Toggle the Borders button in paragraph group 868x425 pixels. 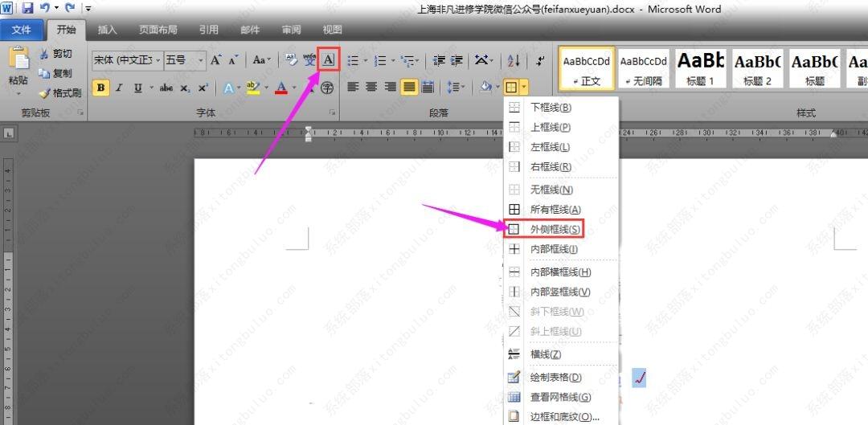tap(511, 87)
